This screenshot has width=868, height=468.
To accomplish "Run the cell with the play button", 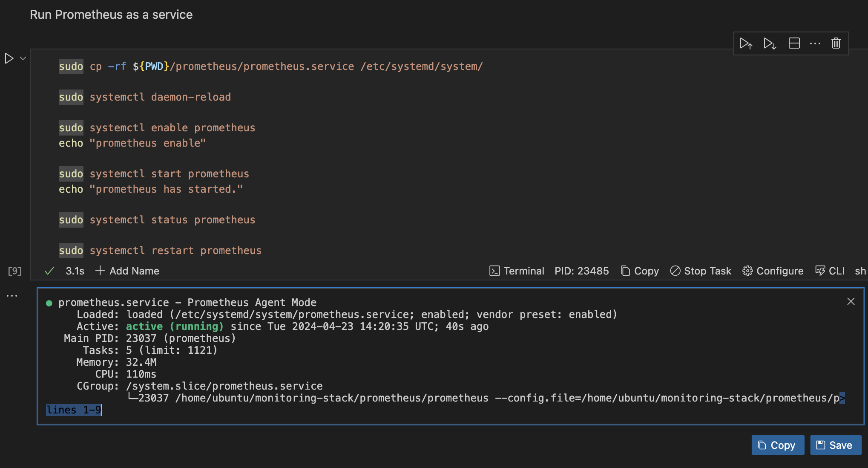I will 9,58.
